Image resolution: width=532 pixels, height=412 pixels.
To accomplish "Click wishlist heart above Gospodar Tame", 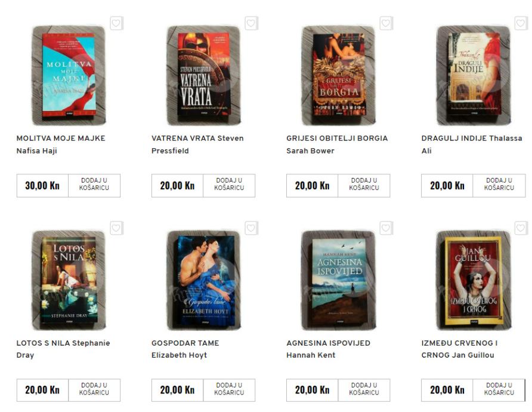I will click(x=251, y=228).
